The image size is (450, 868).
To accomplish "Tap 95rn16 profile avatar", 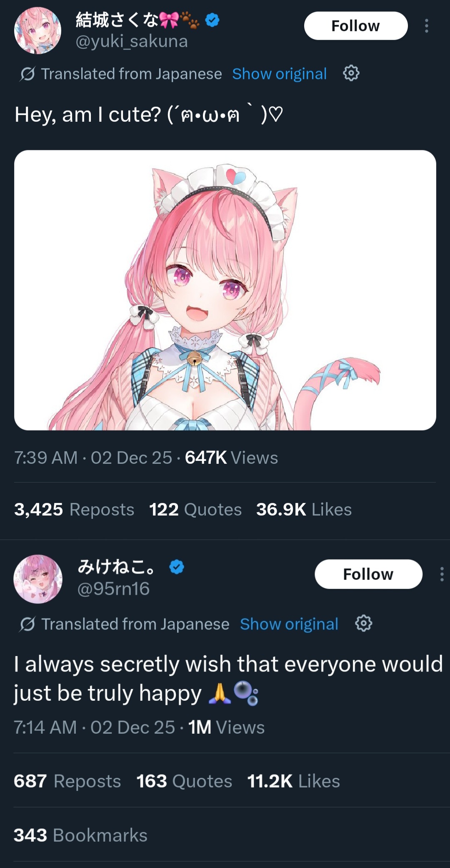I will pyautogui.click(x=38, y=579).
